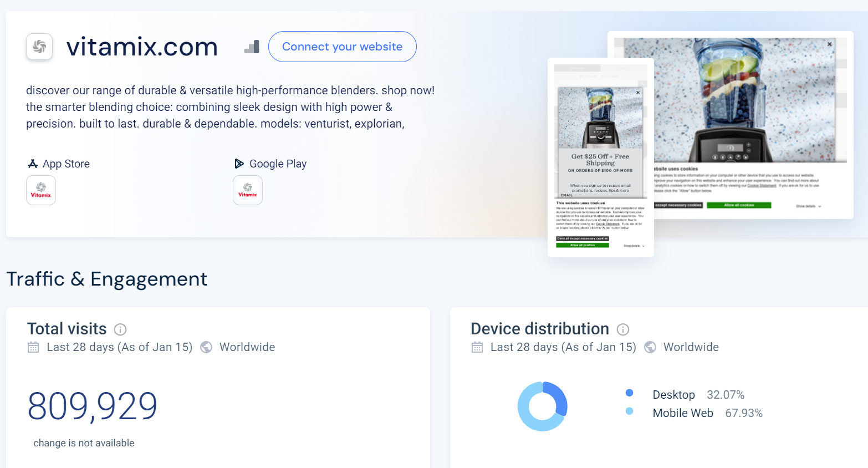Open the App Store label link
Image resolution: width=868 pixels, height=468 pixels.
pos(66,164)
